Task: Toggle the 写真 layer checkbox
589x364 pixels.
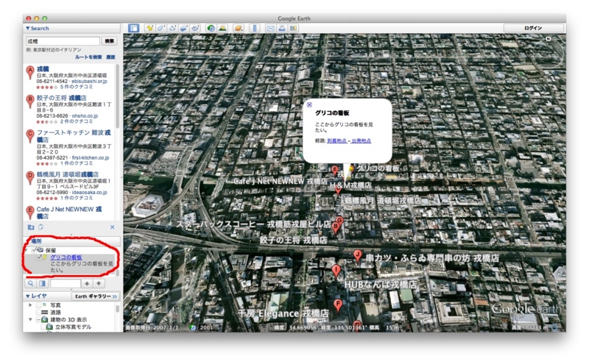Action: pyautogui.click(x=38, y=305)
